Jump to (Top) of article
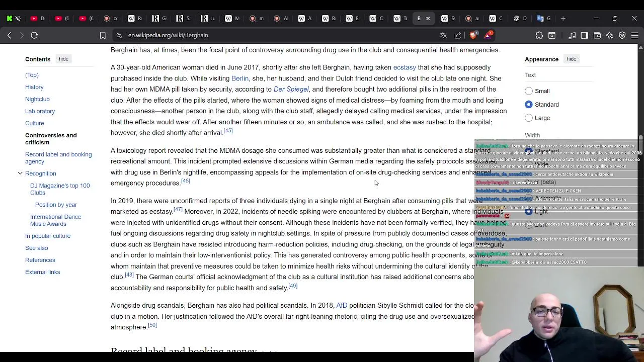 (32, 75)
